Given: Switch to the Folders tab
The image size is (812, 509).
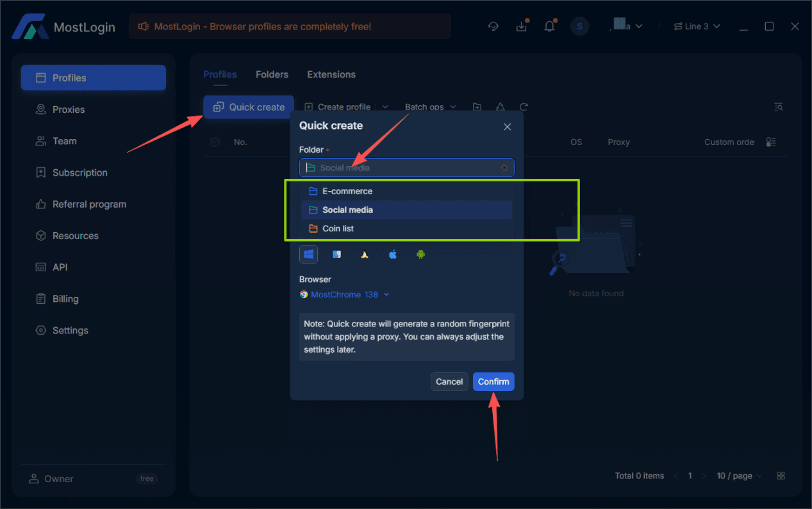Looking at the screenshot, I should click(x=272, y=74).
